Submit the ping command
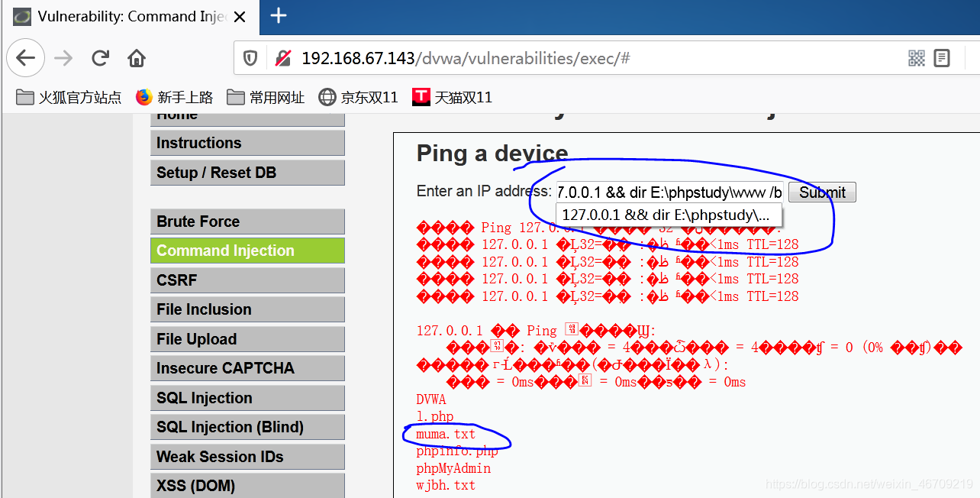 822,192
